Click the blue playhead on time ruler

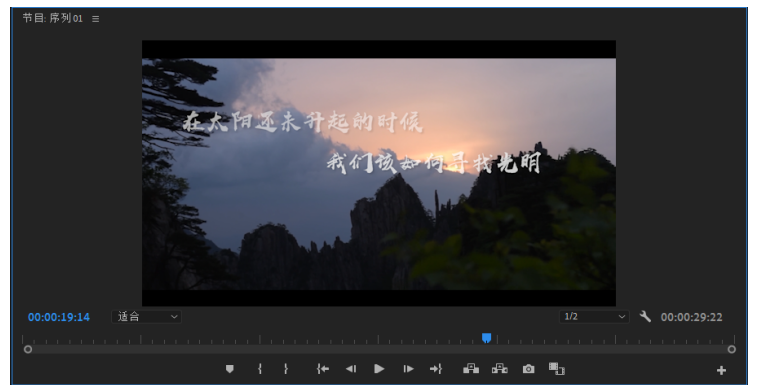(x=486, y=338)
